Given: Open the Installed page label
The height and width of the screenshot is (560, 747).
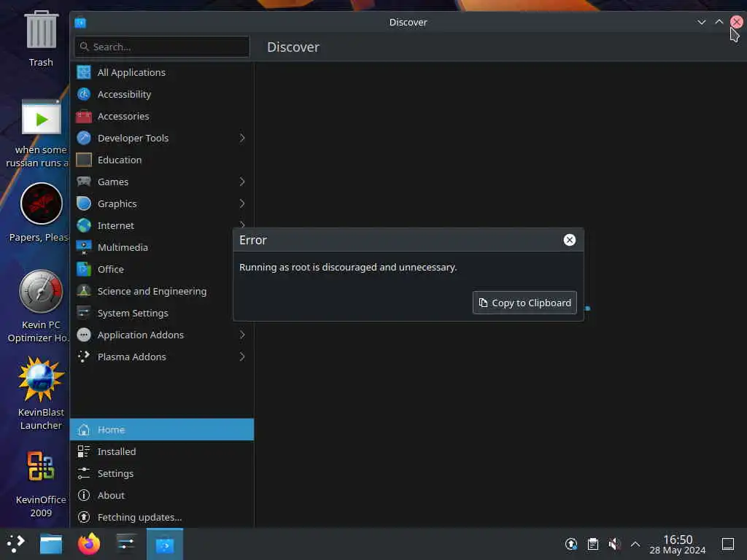Looking at the screenshot, I should click(x=117, y=451).
